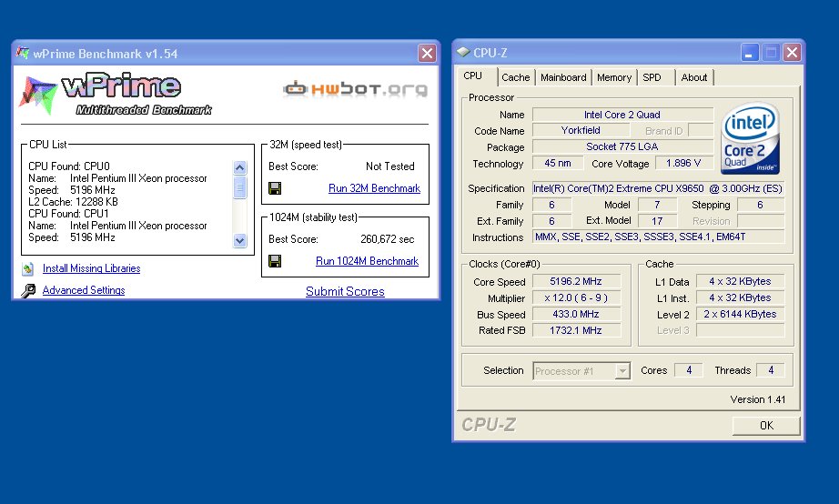Screen dimensions: 839x504
Task: Run the 1024M Benchmark
Action: pyautogui.click(x=367, y=261)
